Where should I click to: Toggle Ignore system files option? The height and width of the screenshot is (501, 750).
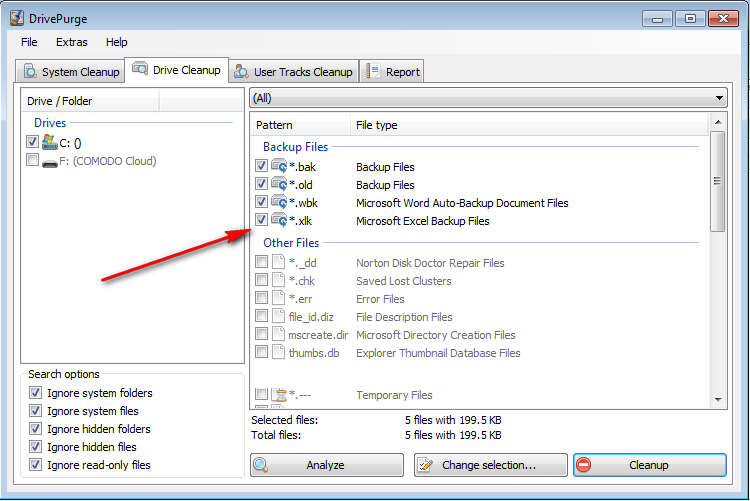(35, 411)
